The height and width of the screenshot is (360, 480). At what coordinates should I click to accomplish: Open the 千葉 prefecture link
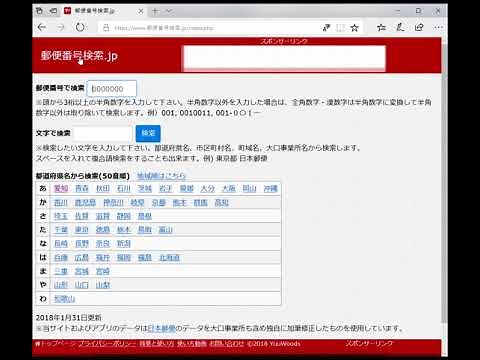pos(61,230)
